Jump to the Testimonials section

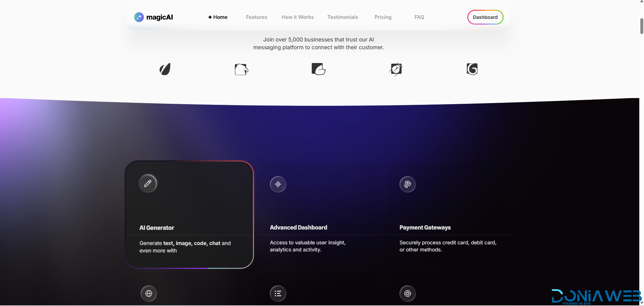343,17
